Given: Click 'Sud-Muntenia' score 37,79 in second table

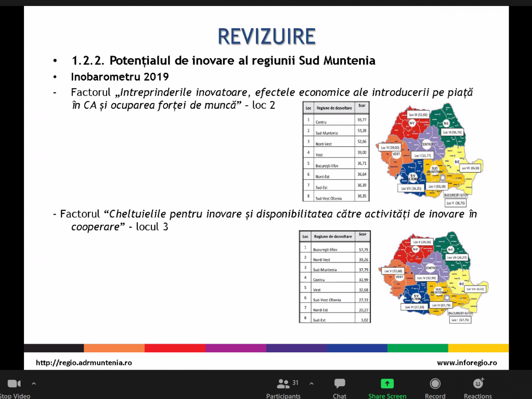Looking at the screenshot, I should pyautogui.click(x=363, y=268).
